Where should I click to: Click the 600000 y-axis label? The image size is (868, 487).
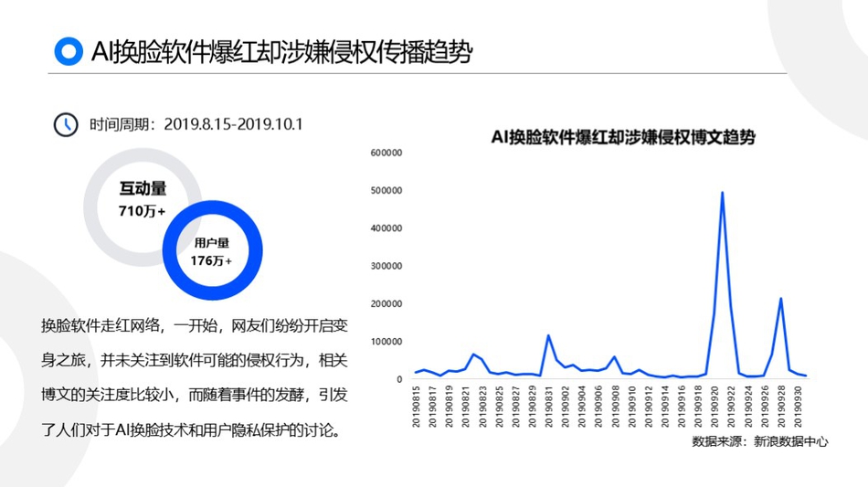click(386, 153)
